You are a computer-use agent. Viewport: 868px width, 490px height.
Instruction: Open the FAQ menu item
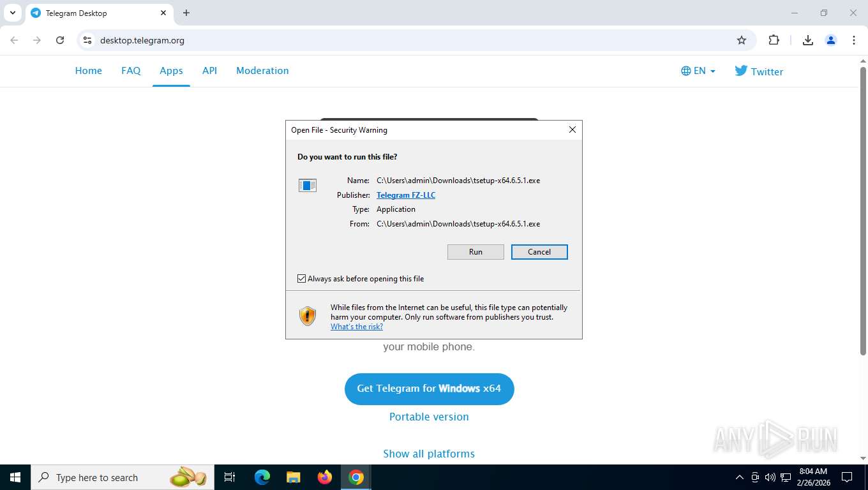coord(131,71)
